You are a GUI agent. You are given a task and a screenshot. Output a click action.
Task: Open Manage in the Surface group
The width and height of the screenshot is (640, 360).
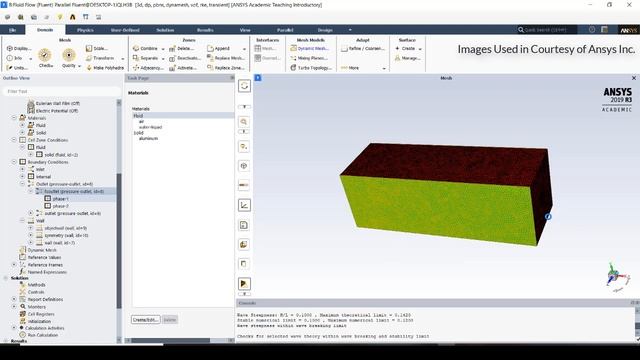407,58
